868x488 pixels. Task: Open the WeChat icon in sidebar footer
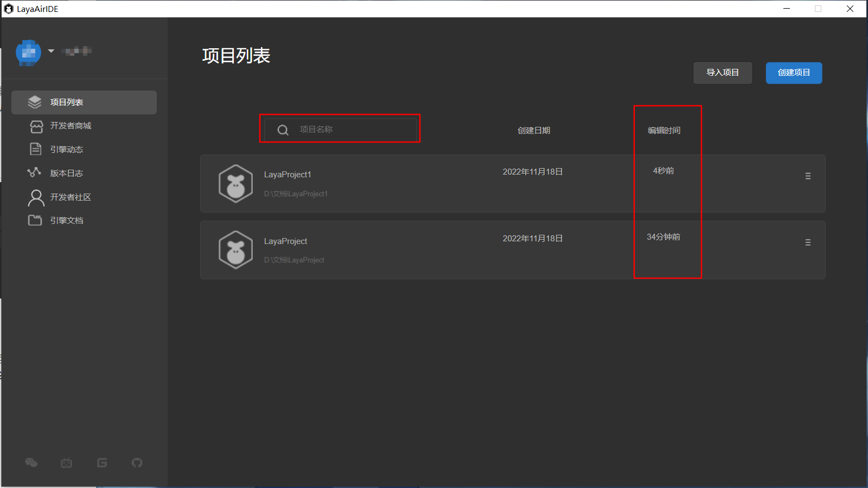pos(31,463)
